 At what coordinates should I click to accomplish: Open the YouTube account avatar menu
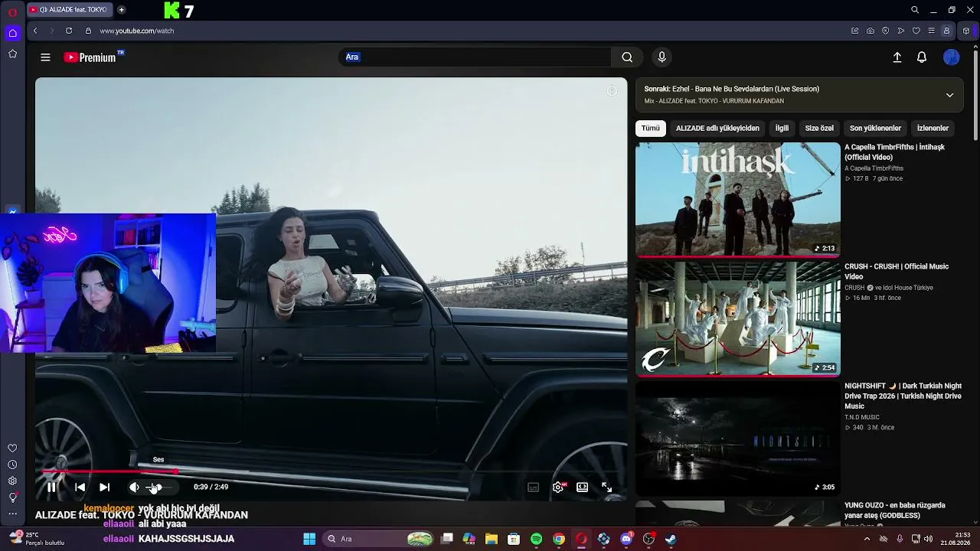coord(952,57)
